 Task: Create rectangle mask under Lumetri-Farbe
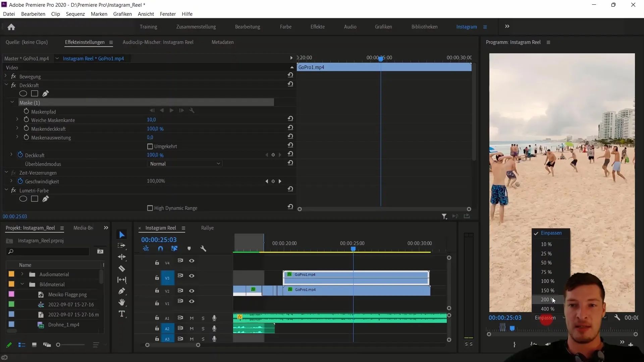click(35, 199)
